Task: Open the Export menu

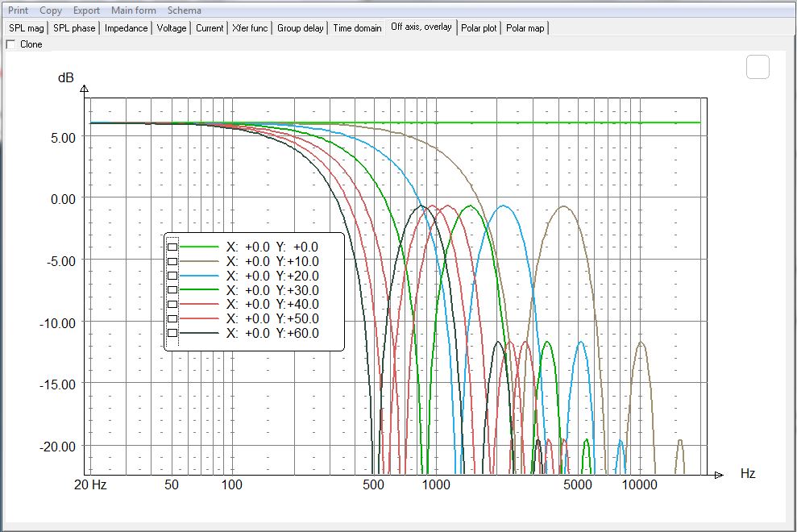Action: pyautogui.click(x=86, y=10)
